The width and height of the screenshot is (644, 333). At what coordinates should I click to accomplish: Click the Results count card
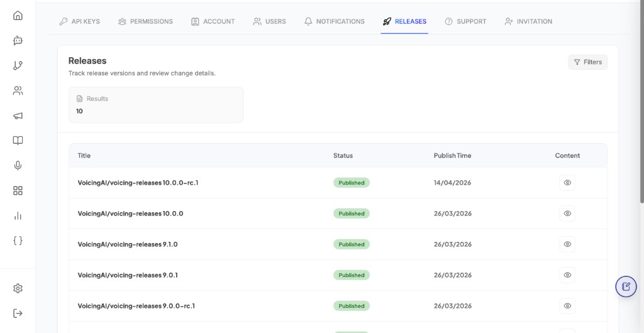(156, 104)
